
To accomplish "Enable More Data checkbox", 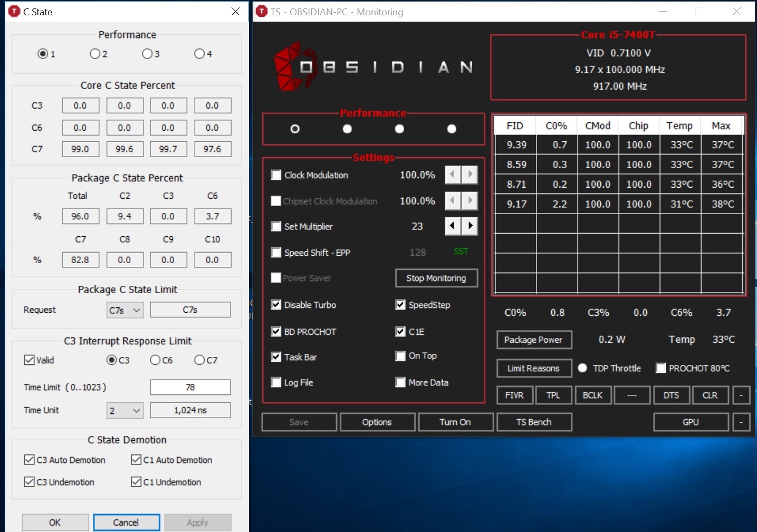I will (x=400, y=382).
